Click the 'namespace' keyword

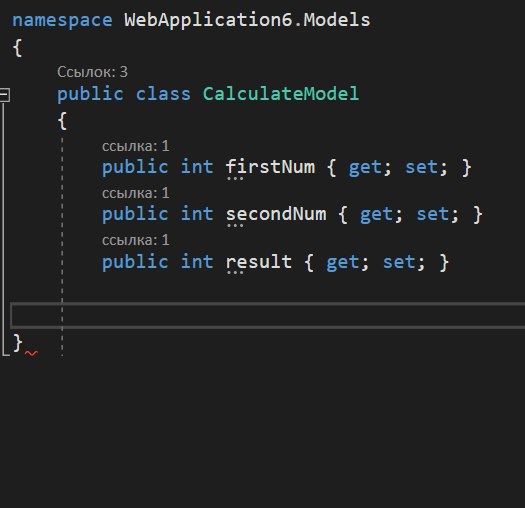[x=62, y=20]
